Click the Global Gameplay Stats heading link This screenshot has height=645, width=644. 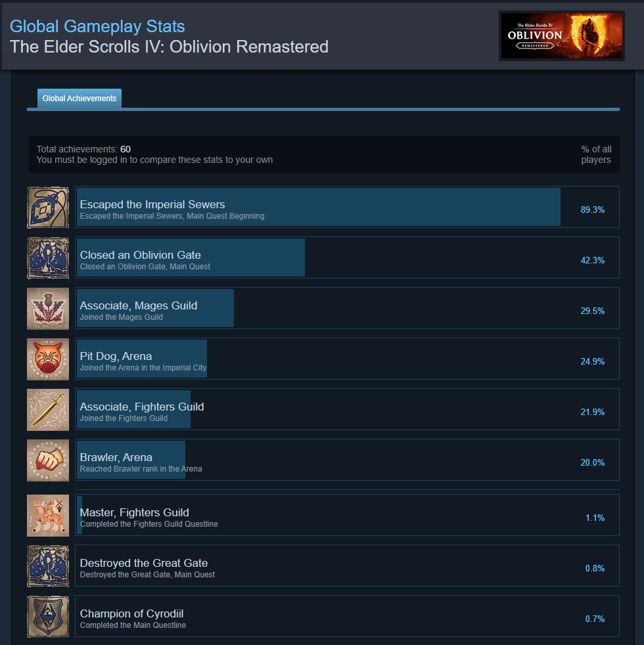[97, 26]
